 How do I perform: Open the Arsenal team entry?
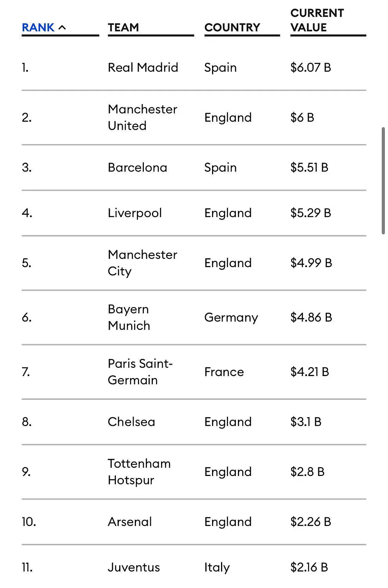pyautogui.click(x=129, y=522)
